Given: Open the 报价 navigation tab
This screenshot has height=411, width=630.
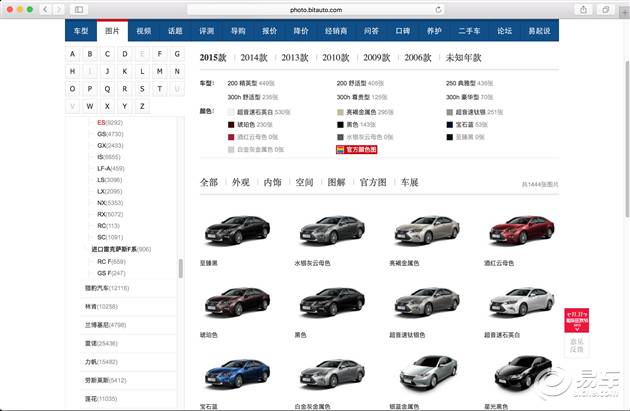Looking at the screenshot, I should click(x=269, y=31).
